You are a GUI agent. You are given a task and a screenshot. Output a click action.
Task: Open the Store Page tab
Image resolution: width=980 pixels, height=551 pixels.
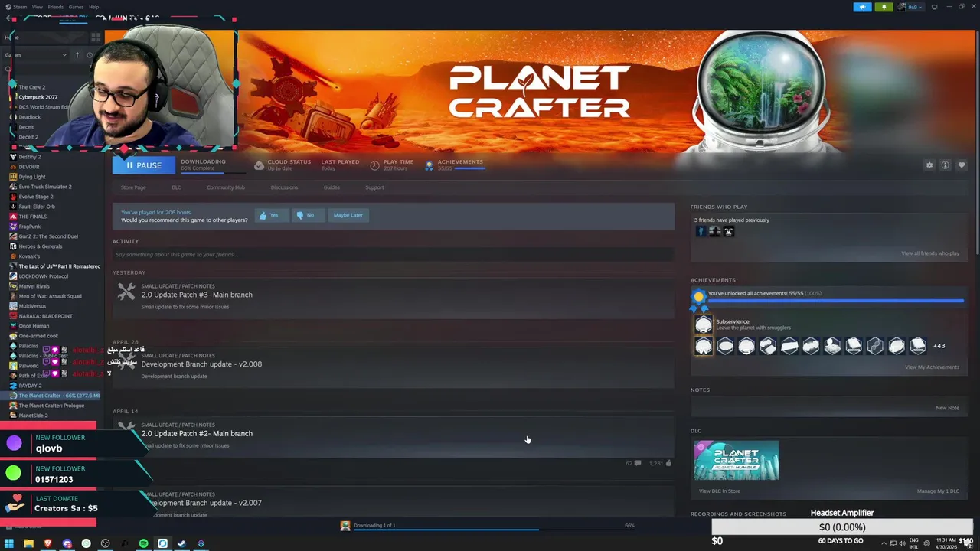pos(133,187)
